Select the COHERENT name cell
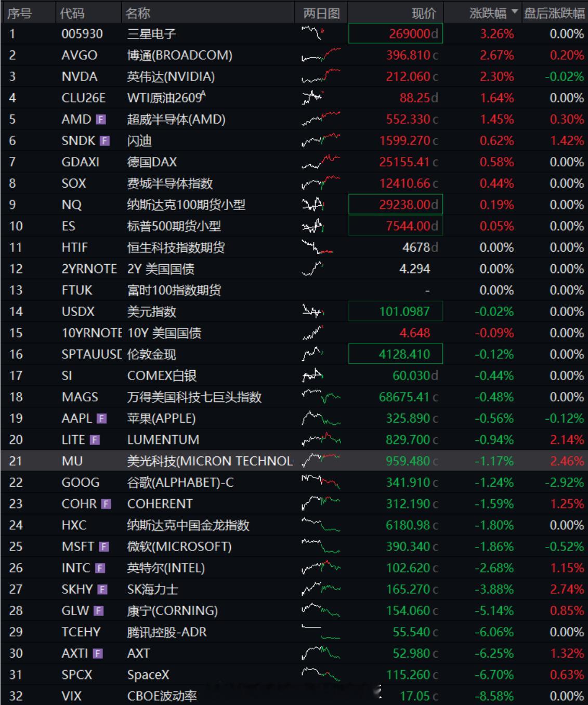 point(160,504)
